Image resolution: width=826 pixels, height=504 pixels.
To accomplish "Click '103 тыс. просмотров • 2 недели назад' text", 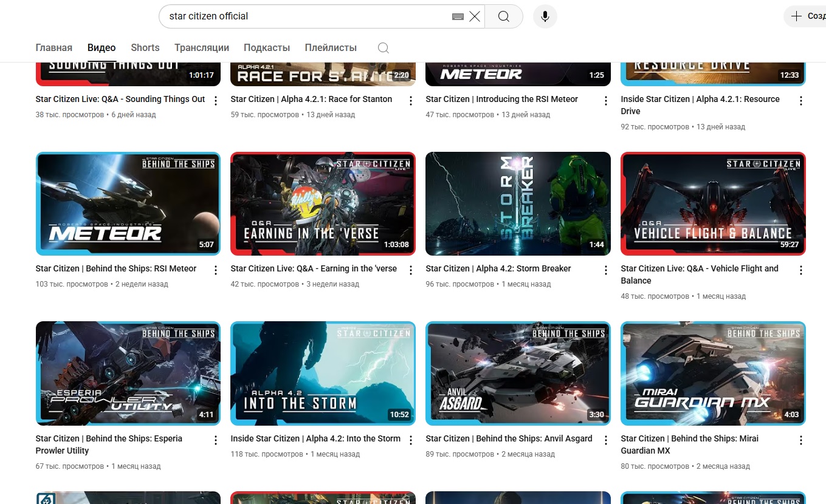I will pyautogui.click(x=102, y=284).
